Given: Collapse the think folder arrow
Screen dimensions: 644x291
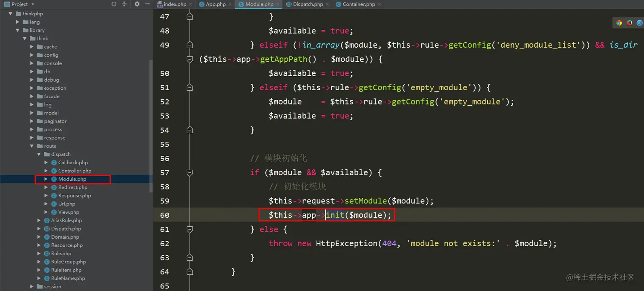Looking at the screenshot, I should pos(25,39).
